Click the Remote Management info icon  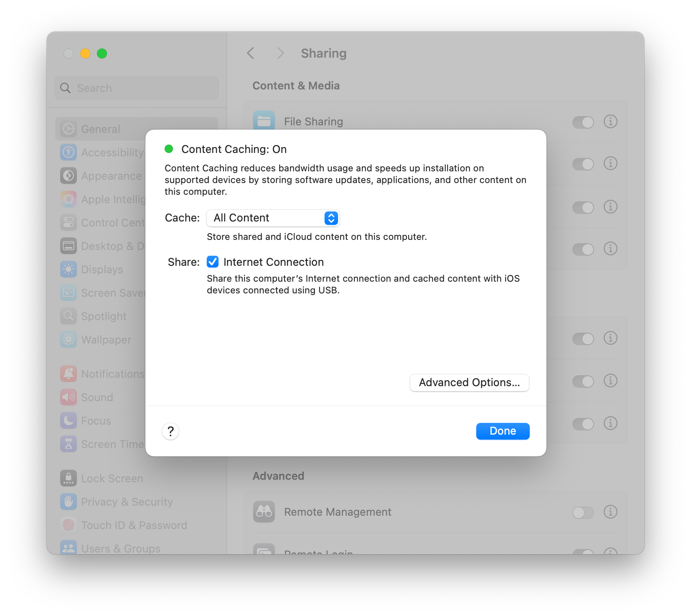pos(610,512)
